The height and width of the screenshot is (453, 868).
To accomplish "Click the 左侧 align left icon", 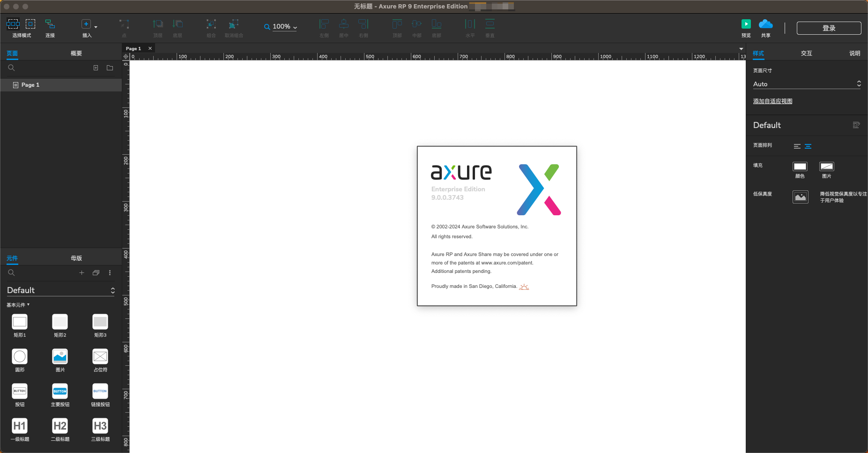I will click(x=324, y=24).
